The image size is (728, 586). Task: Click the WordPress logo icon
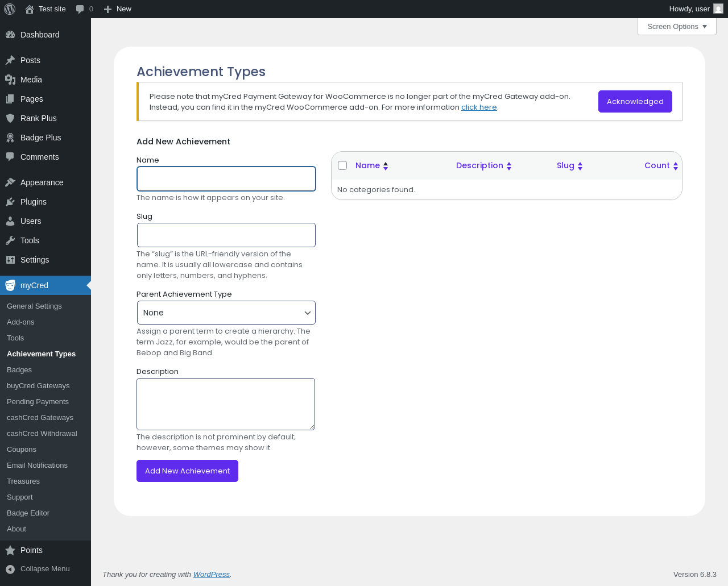pos(10,9)
